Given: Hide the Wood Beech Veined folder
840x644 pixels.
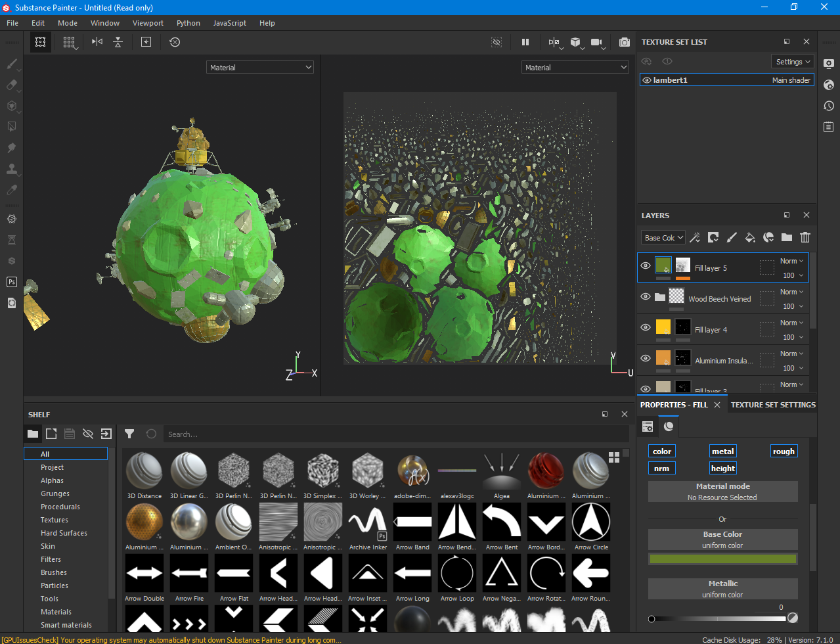Looking at the screenshot, I should 646,297.
